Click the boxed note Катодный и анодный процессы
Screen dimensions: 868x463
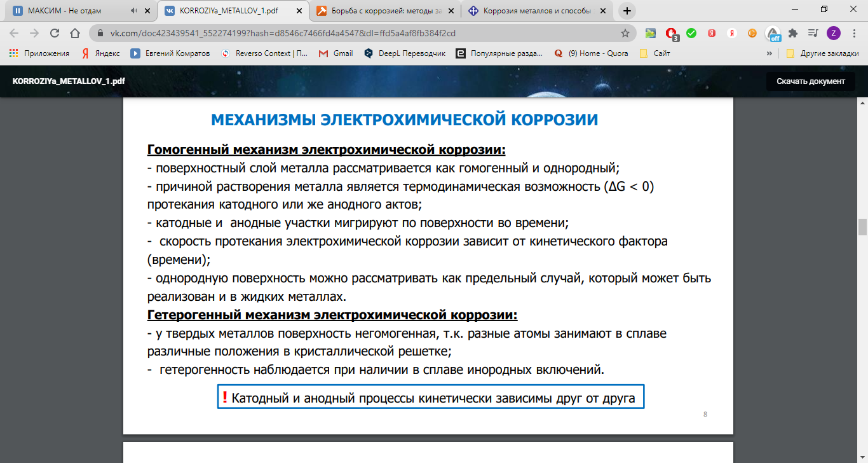tap(431, 397)
